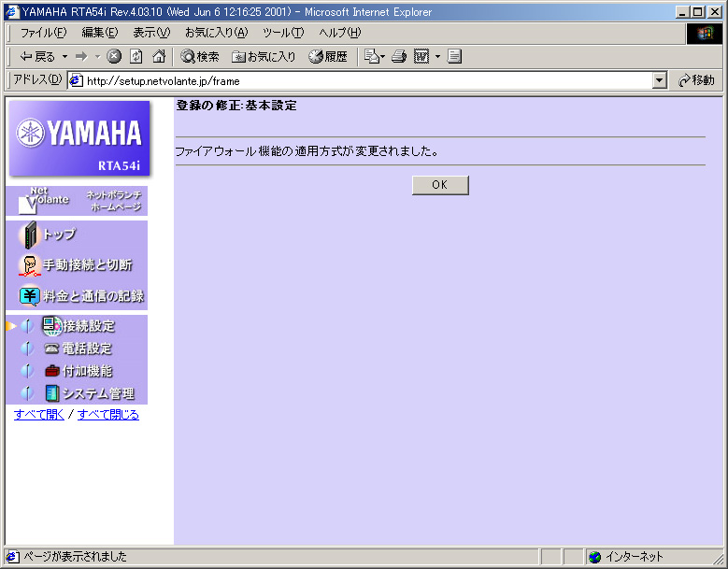Screen dimensions: 728x569
Task: Click the YAMAHA RTA54i logo
Action: pyautogui.click(x=79, y=138)
